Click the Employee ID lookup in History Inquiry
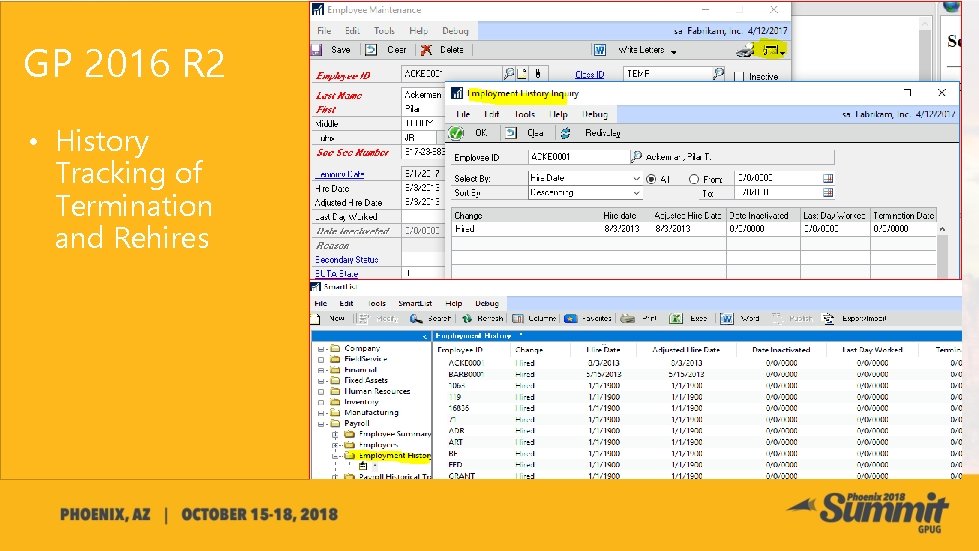The image size is (979, 551). [636, 157]
